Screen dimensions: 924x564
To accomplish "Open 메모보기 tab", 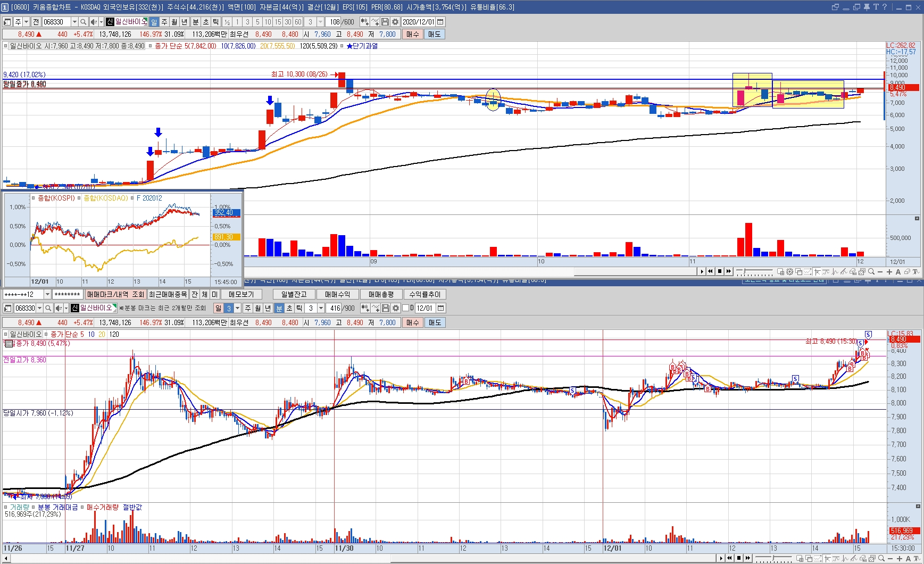I will tap(241, 294).
